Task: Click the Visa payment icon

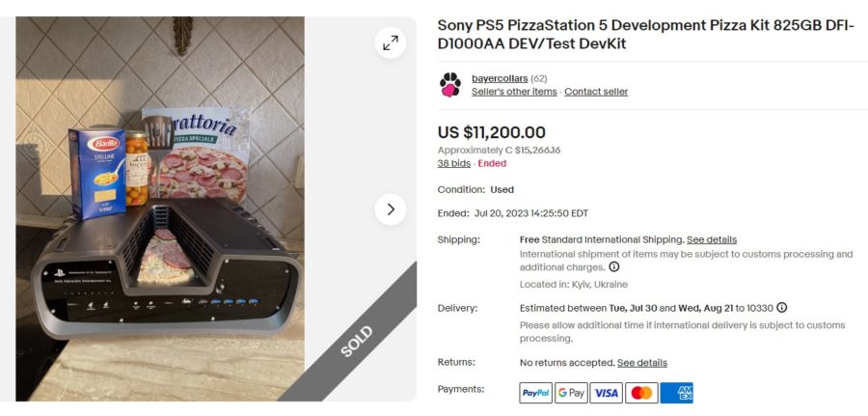Action: pos(606,393)
